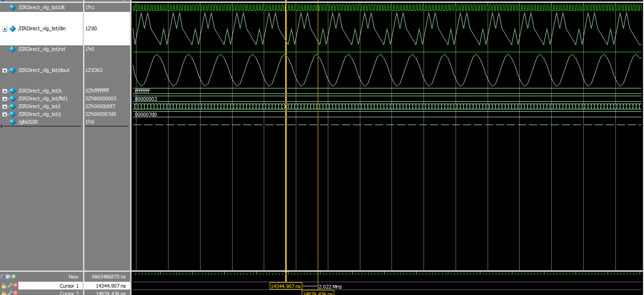Lock Cursor 1 with the padlock icon

4,286
